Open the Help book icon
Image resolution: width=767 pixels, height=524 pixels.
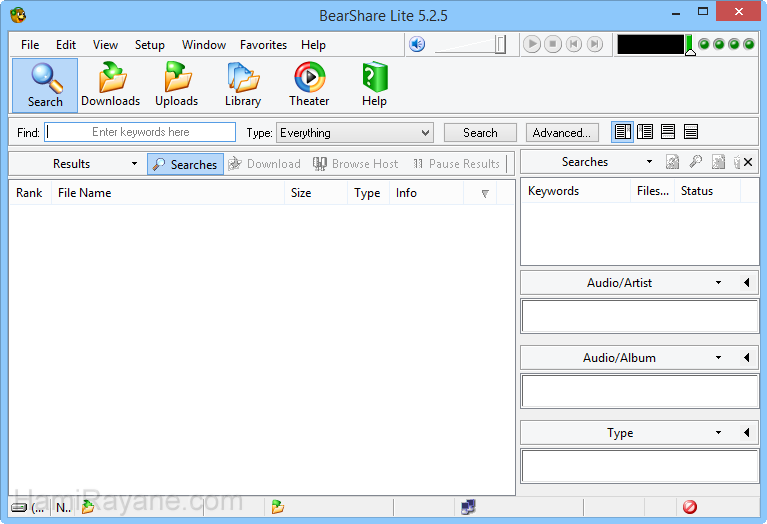(375, 86)
